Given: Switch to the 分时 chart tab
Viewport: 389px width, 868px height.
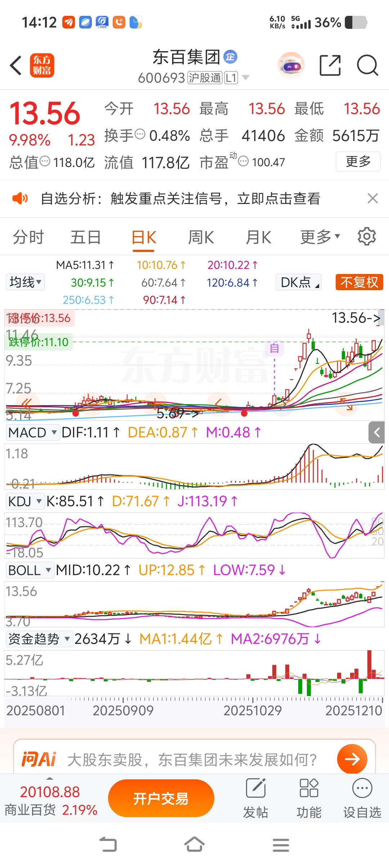Looking at the screenshot, I should point(28,237).
